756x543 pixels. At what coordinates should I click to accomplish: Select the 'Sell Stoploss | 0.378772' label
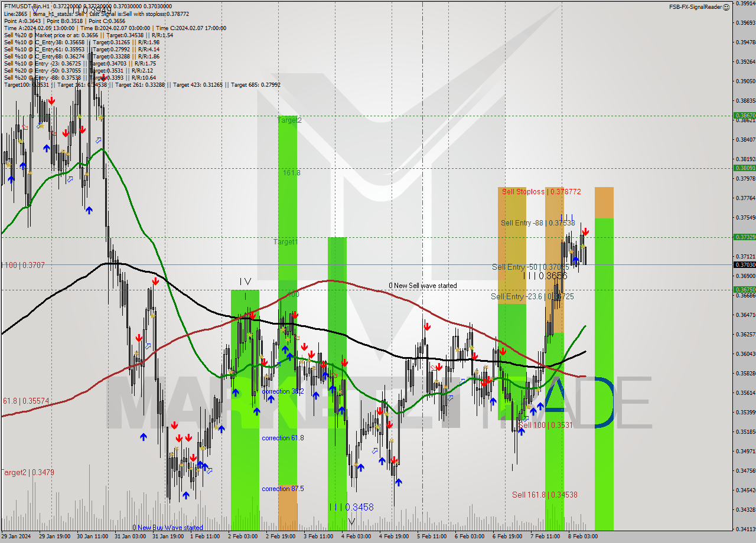[x=542, y=192]
